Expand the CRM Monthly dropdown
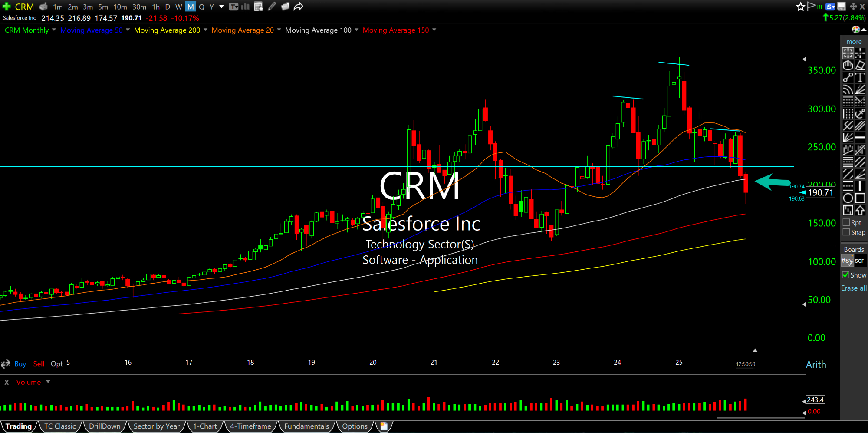 [x=54, y=30]
